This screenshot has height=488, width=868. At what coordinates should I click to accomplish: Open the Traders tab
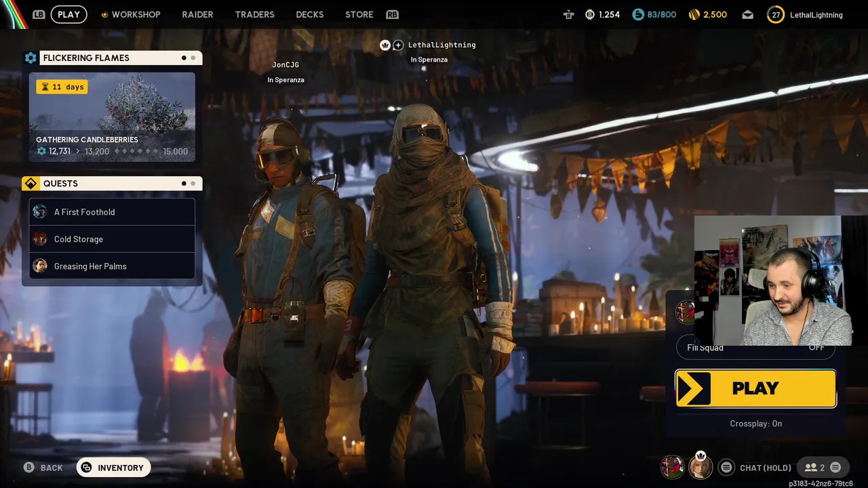click(x=254, y=14)
